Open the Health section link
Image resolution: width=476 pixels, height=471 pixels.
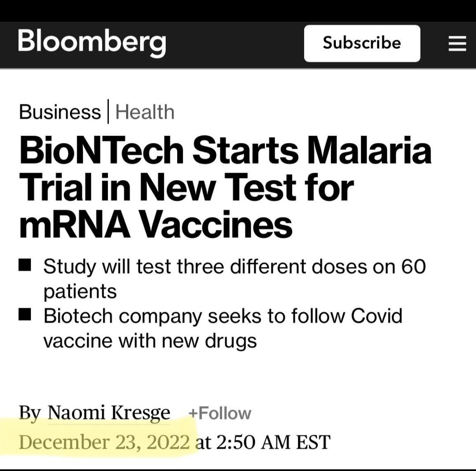(x=145, y=112)
